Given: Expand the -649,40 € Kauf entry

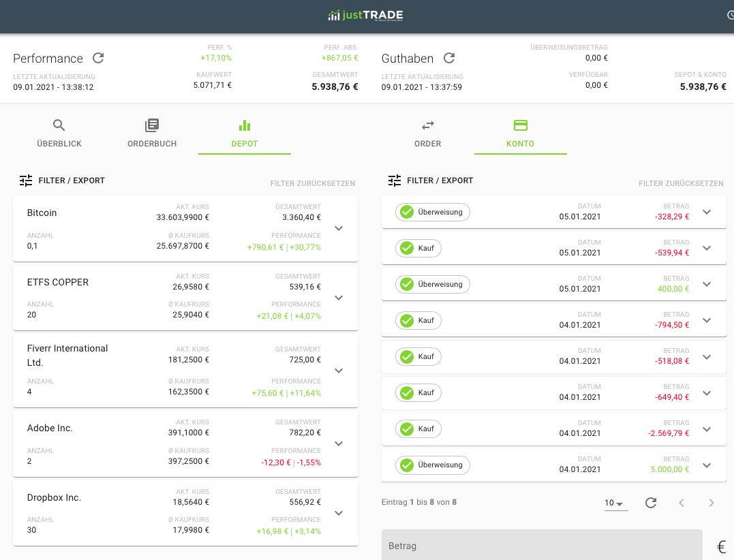Looking at the screenshot, I should point(707,393).
